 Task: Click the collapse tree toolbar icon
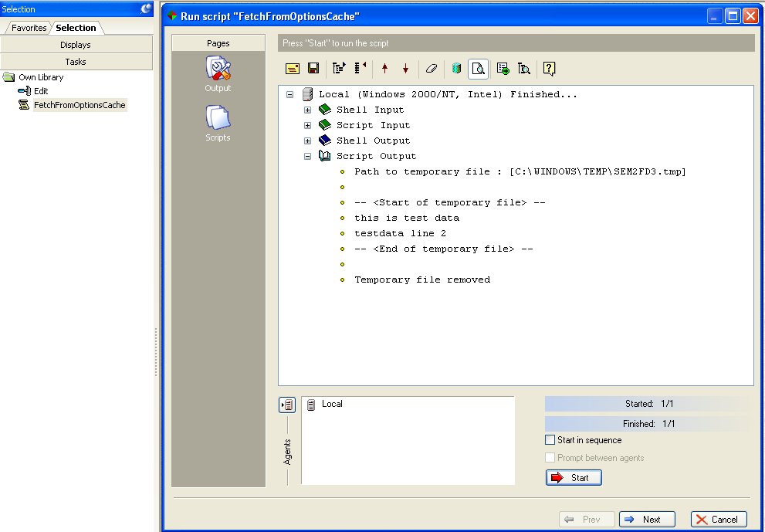(x=360, y=69)
